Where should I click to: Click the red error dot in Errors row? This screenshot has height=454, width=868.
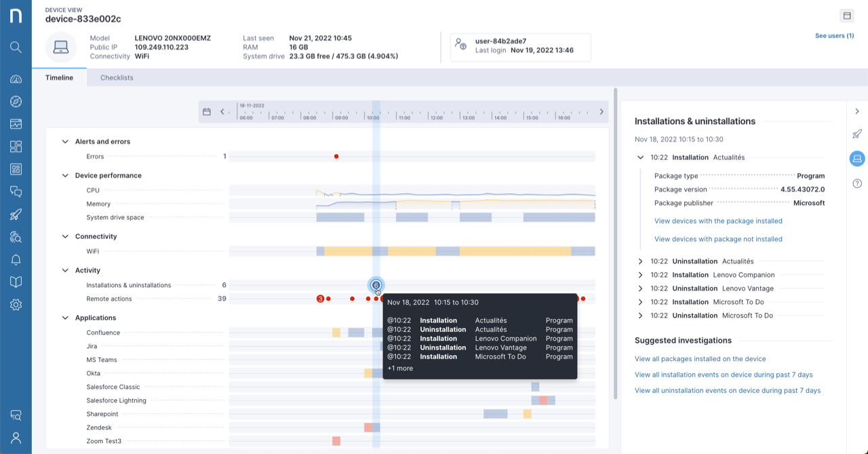click(336, 157)
